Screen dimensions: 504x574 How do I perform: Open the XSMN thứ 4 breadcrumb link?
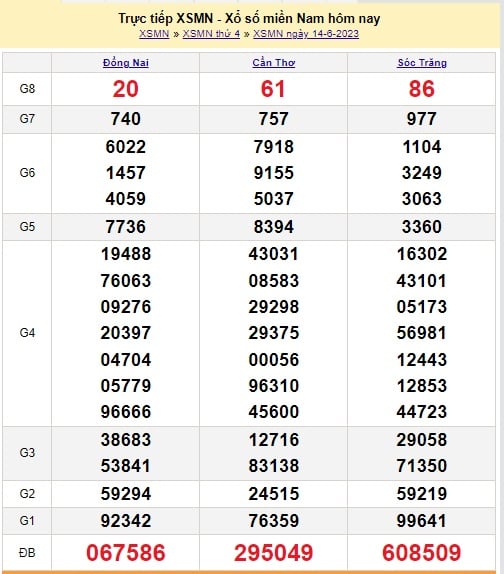(211, 34)
